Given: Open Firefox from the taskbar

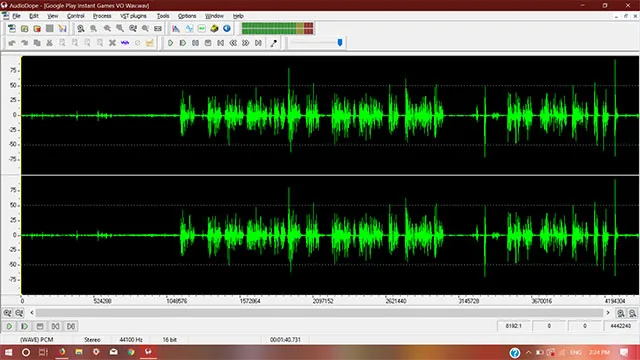Looking at the screenshot, I should tap(62, 352).
